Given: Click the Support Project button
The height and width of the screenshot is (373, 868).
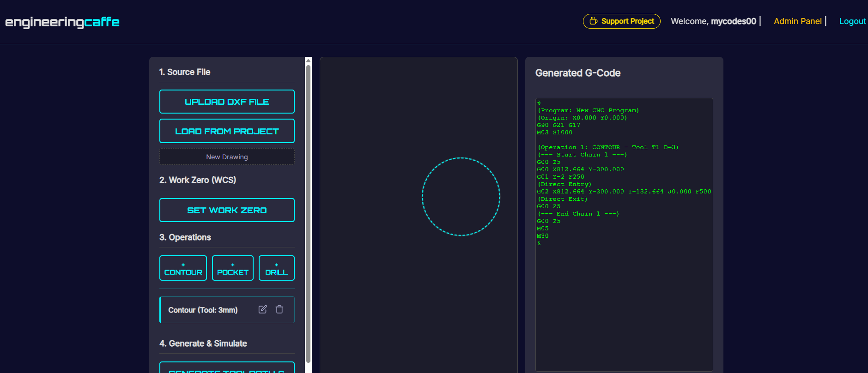Looking at the screenshot, I should [x=621, y=21].
